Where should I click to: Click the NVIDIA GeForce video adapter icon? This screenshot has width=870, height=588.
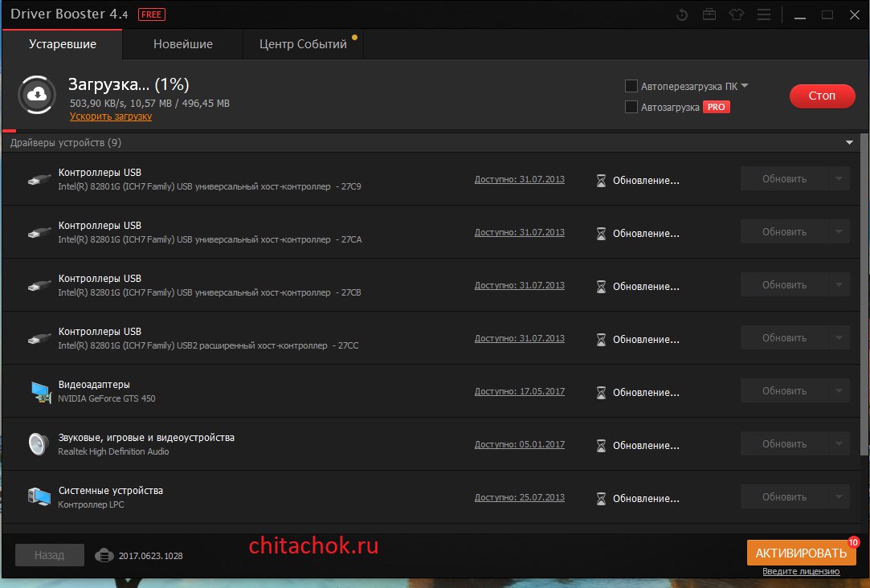click(40, 392)
